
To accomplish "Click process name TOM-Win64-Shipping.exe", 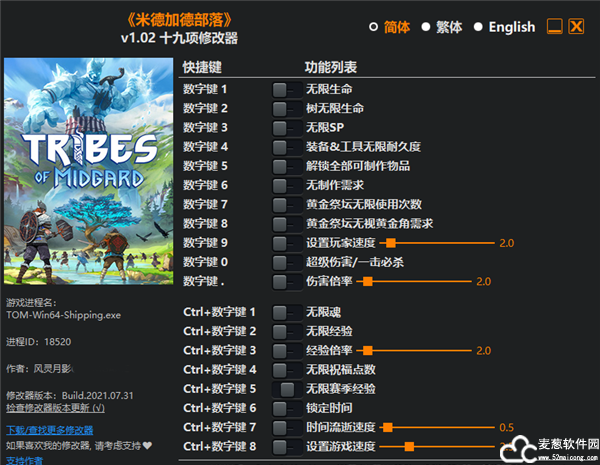I will 64,315.
